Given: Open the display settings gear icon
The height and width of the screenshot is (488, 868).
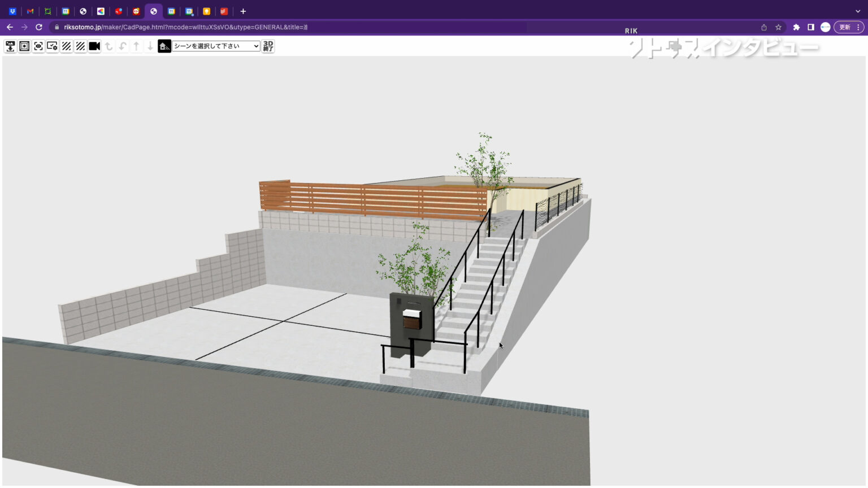Looking at the screenshot, I should tap(53, 46).
